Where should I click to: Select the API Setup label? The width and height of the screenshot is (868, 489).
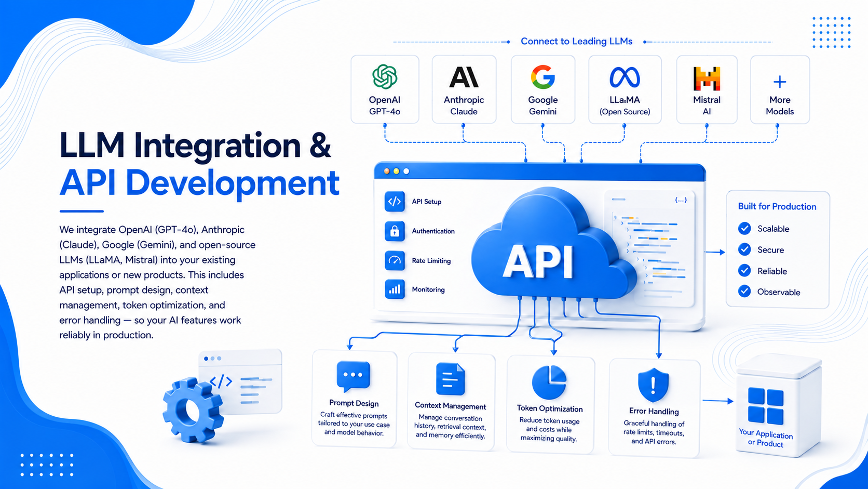(426, 202)
